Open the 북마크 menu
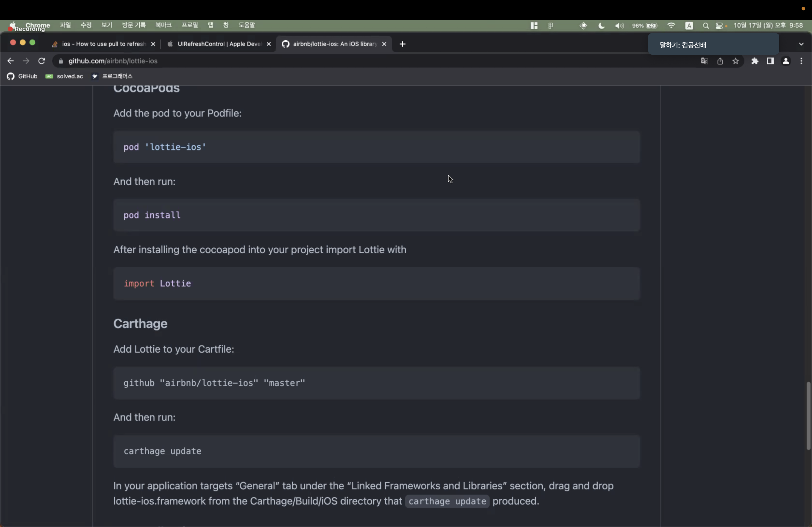 [x=164, y=25]
